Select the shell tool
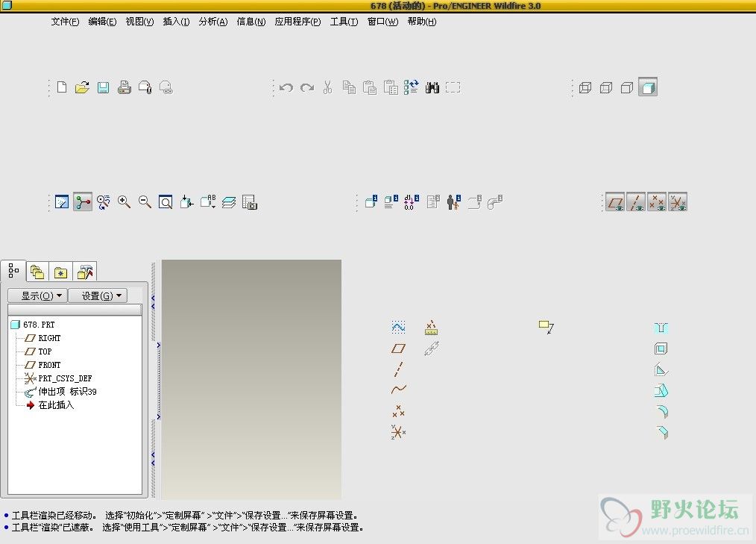Screen dimensions: 756x544 pyautogui.click(x=661, y=348)
